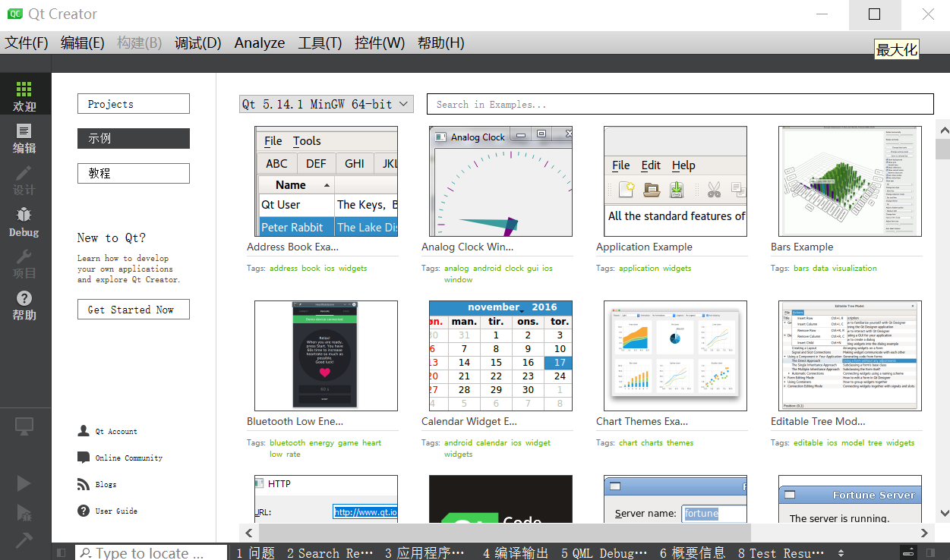Switch to Debug mode in sidebar
This screenshot has width=950, height=560.
(x=24, y=221)
